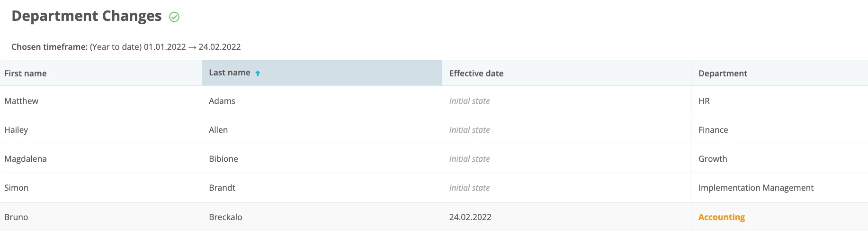Click the Last name sort arrow
This screenshot has width=868, height=231.
point(258,73)
